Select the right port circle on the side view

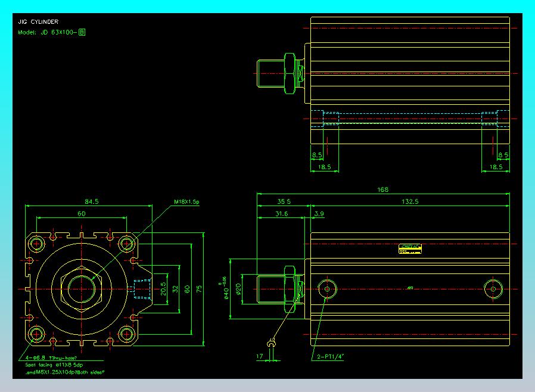point(493,289)
